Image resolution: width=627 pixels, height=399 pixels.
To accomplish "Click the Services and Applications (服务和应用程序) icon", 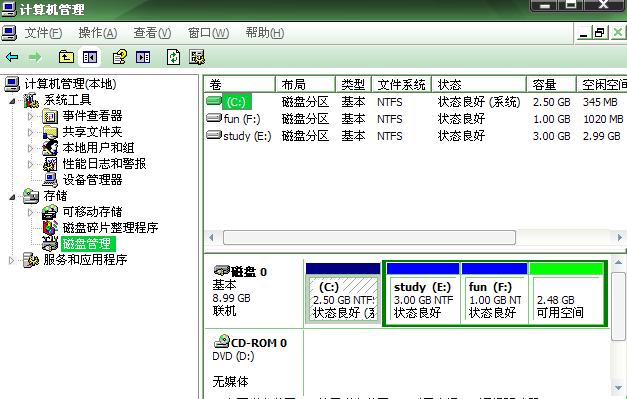I will [x=31, y=259].
